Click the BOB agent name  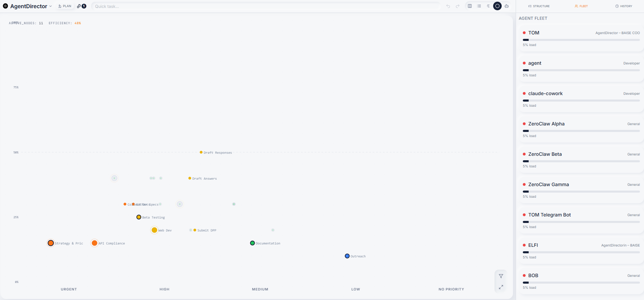coord(533,275)
